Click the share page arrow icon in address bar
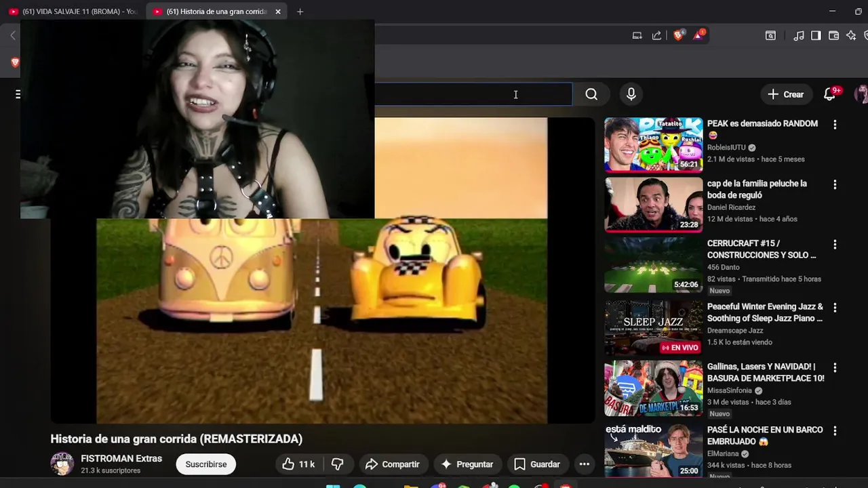Viewport: 868px width, 488px height. pyautogui.click(x=656, y=35)
